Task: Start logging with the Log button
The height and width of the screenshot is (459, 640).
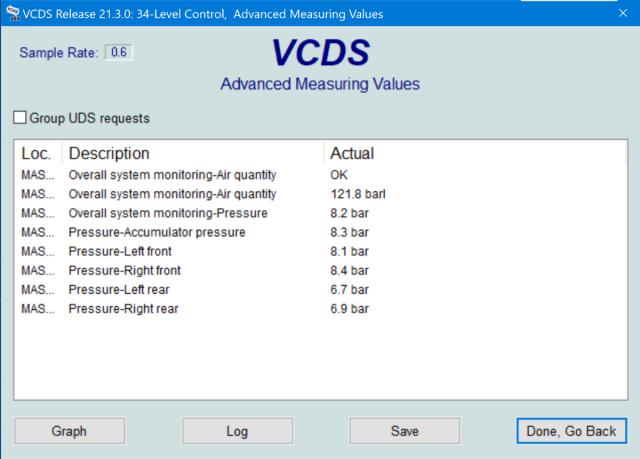Action: tap(237, 431)
